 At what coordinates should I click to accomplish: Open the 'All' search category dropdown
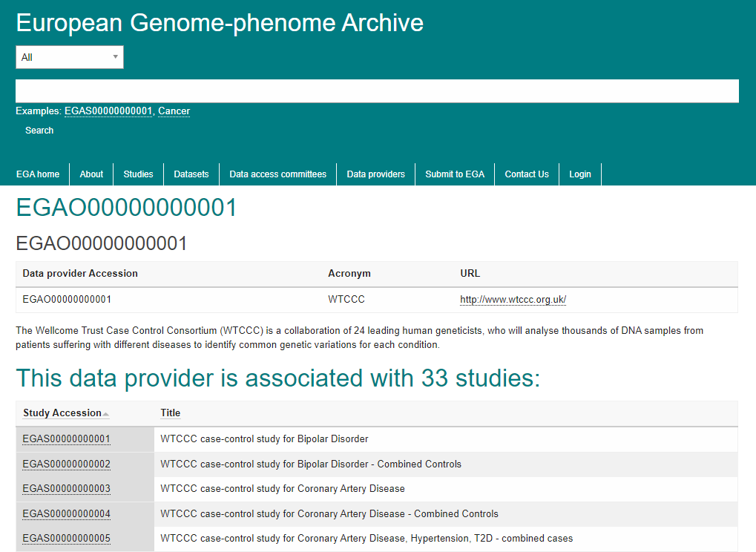70,57
